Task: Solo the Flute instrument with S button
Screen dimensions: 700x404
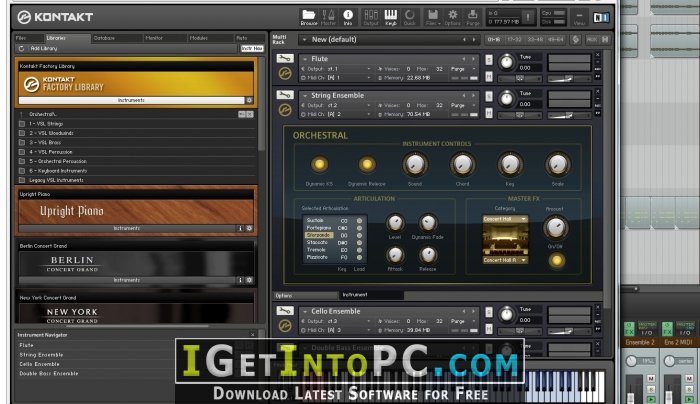Action: tap(489, 60)
